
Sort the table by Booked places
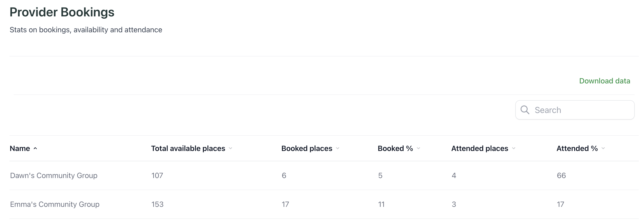(307, 148)
